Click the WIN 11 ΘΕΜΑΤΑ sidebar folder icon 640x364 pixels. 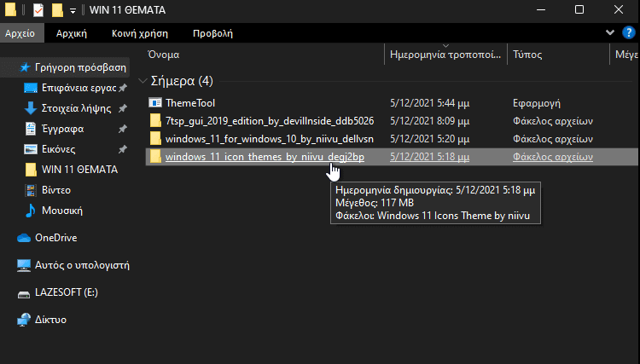[x=31, y=170]
